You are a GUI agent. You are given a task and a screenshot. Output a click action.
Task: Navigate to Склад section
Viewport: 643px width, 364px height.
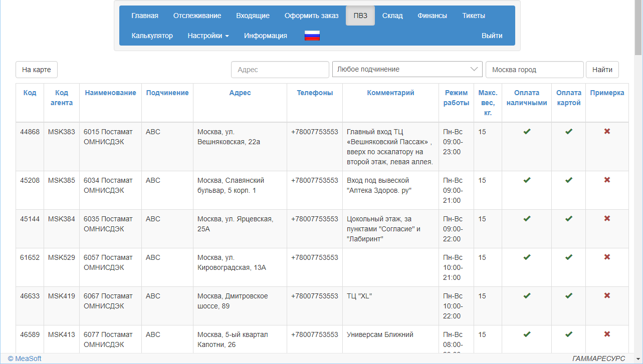392,16
